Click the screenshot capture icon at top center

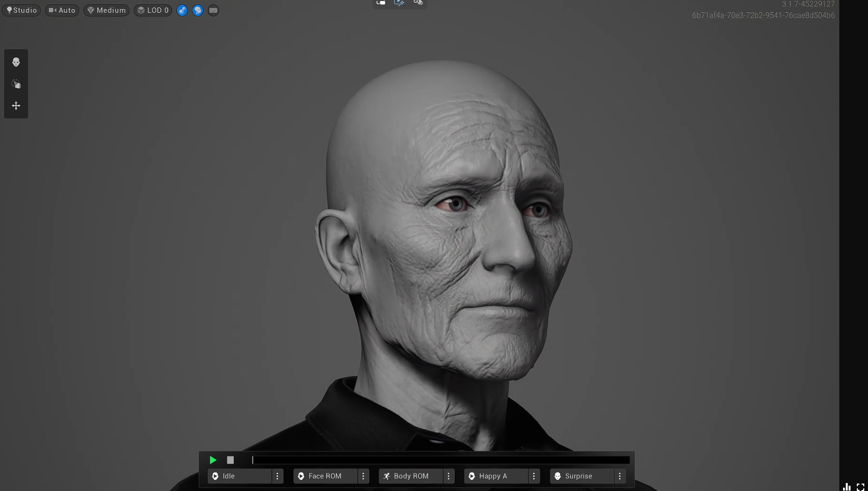(380, 3)
